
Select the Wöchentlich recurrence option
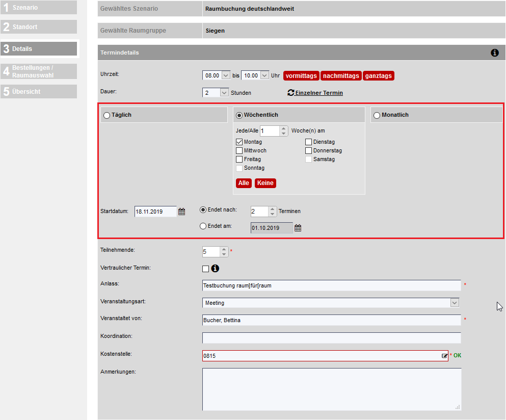point(239,115)
